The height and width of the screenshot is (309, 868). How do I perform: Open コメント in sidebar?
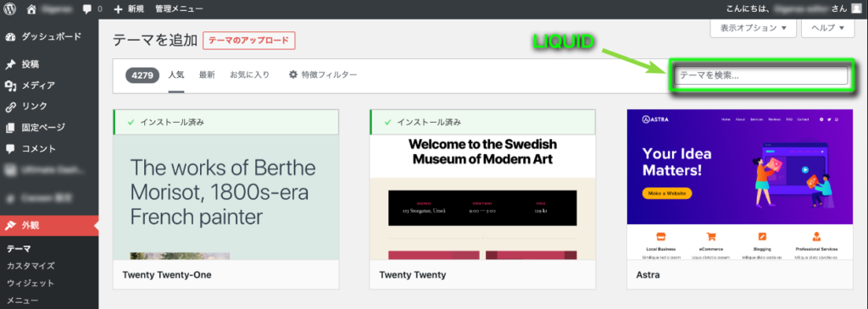coord(49,149)
